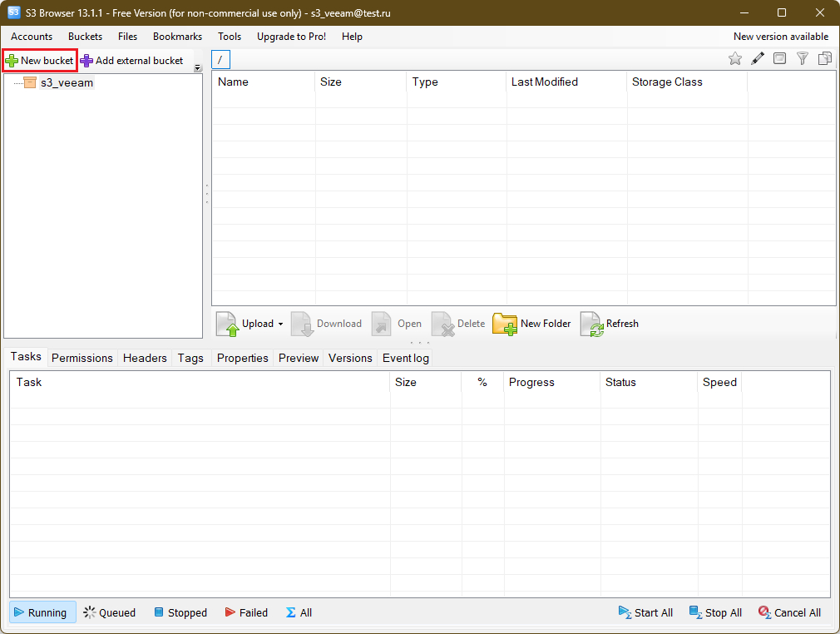Open the Tools menu
This screenshot has height=634, width=840.
click(230, 37)
